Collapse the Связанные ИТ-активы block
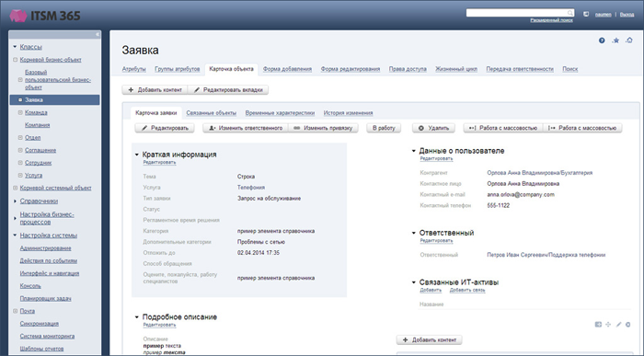This screenshot has width=644, height=356. 414,282
